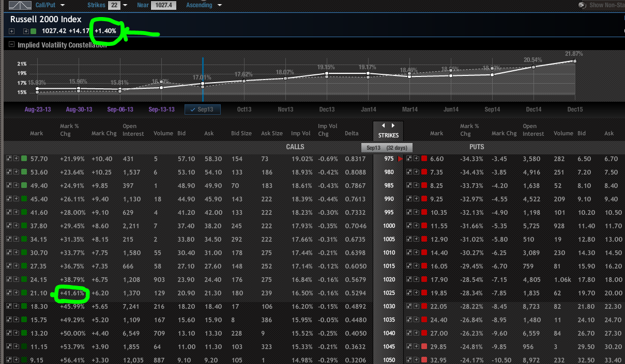The image size is (625, 364).
Task: Select the Nov13 expiration tab
Action: [x=286, y=109]
